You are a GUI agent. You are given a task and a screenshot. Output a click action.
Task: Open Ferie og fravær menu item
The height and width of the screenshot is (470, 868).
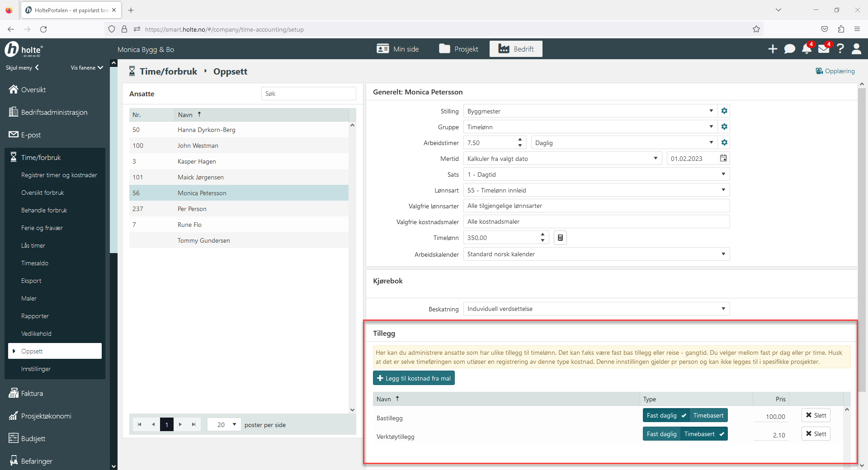[x=42, y=228]
